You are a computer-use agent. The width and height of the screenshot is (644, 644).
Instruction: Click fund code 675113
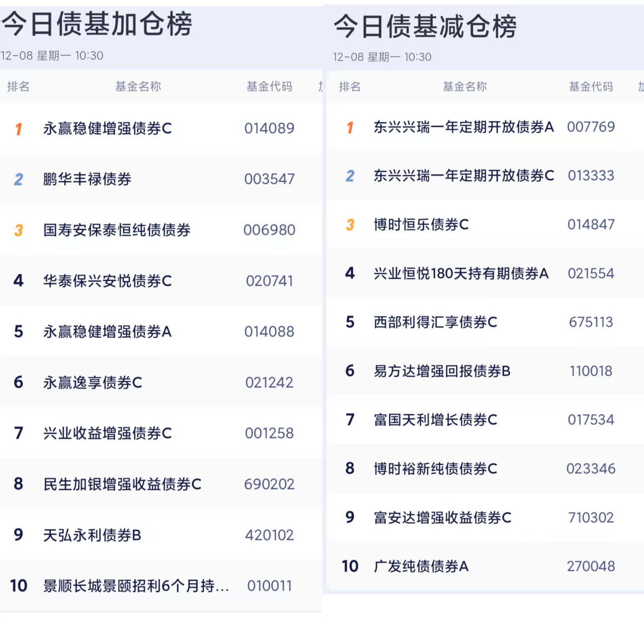point(591,323)
